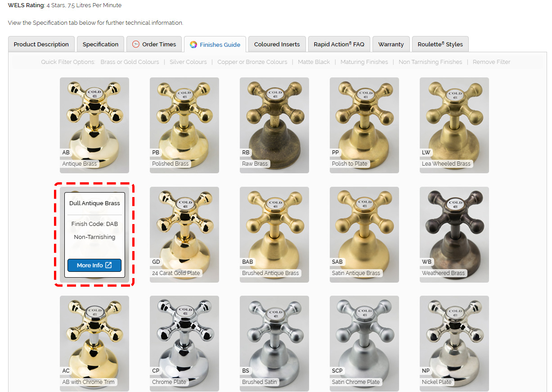Screen dimensions: 552x392
Task: Open the Product Description tab
Action: coord(41,44)
